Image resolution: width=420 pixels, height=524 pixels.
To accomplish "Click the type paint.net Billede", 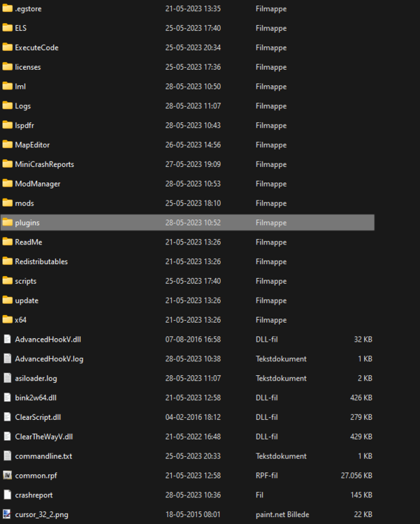I will coord(282,514).
